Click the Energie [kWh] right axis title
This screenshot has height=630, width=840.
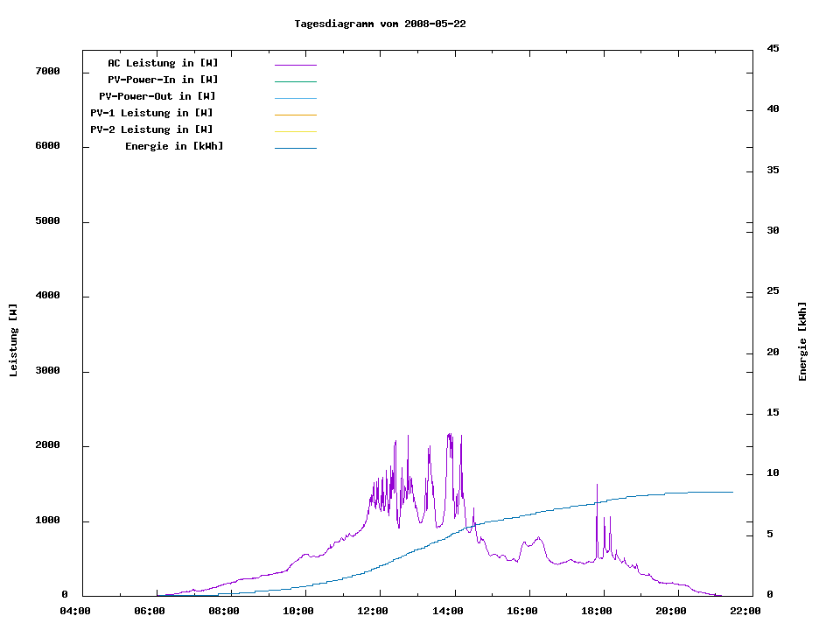tap(802, 341)
